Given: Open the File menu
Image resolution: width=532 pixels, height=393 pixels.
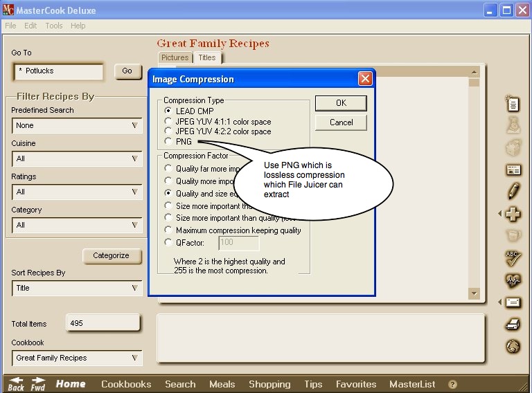Looking at the screenshot, I should pos(10,26).
